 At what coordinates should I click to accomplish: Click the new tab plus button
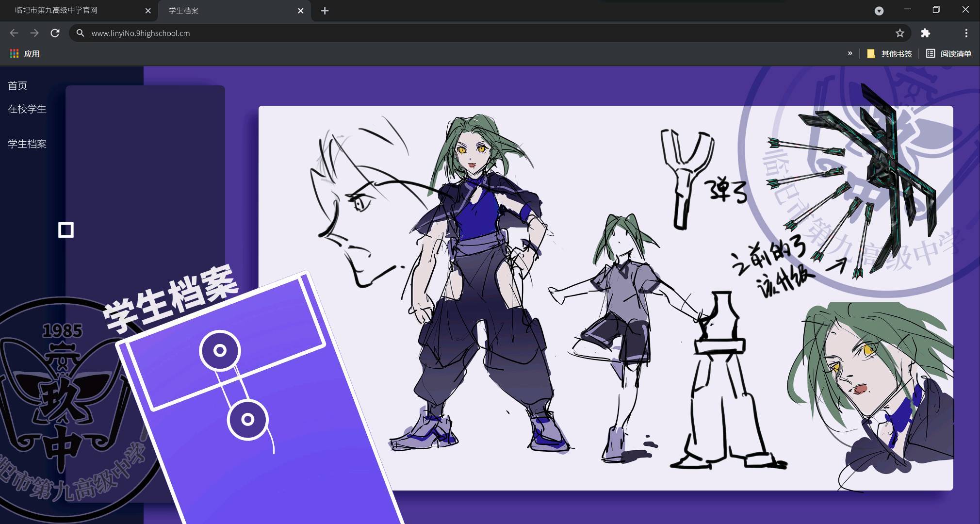[325, 11]
